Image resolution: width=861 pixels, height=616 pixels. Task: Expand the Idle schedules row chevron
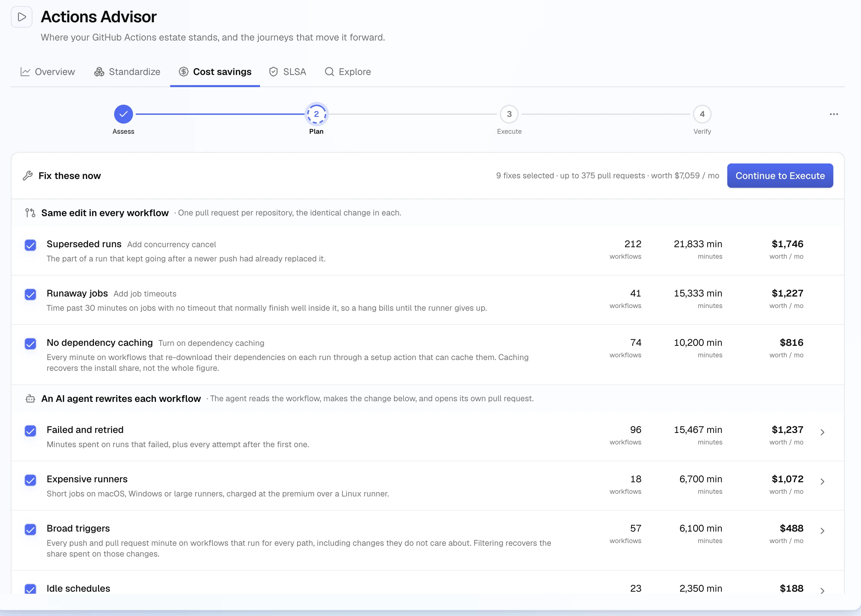pos(822,591)
